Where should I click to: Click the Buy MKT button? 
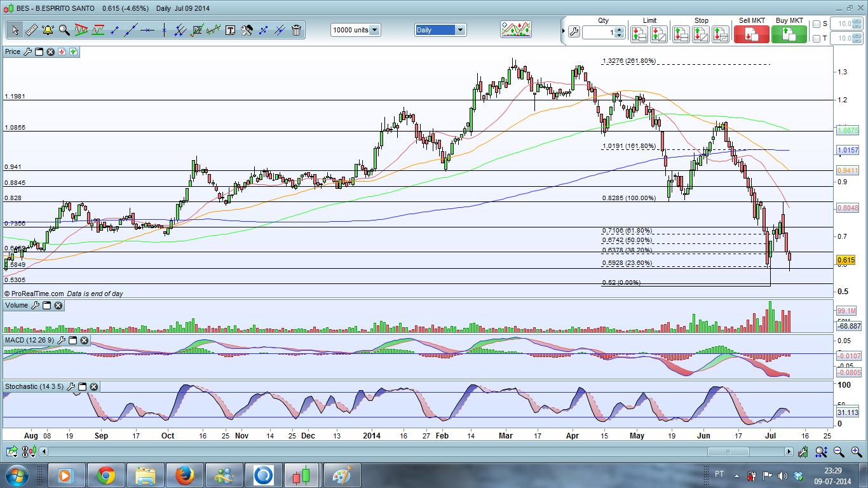[x=789, y=34]
